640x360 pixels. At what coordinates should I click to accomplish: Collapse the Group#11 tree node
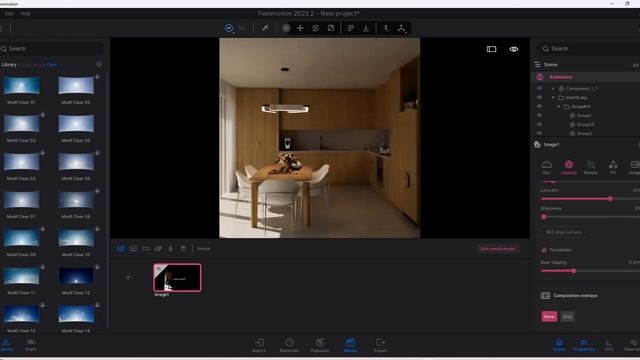click(559, 107)
